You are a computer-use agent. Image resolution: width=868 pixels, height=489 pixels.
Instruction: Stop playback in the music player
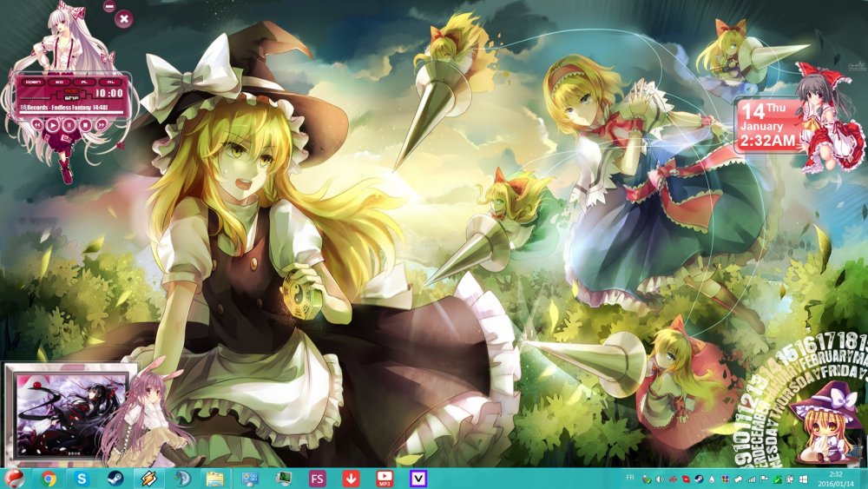tap(85, 124)
